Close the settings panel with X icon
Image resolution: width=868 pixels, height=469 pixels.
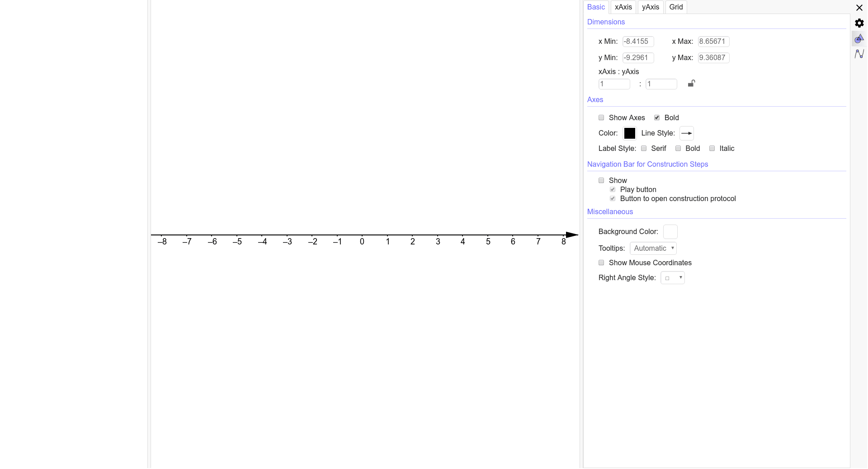[860, 8]
